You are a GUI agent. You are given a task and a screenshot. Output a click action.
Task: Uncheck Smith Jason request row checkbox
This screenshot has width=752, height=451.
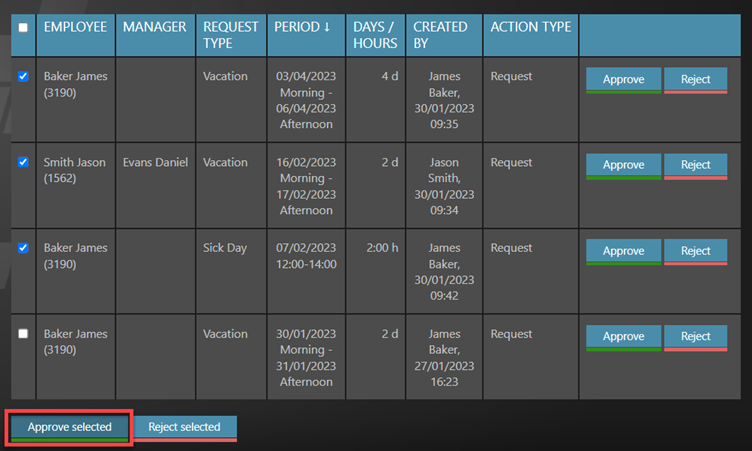click(23, 162)
